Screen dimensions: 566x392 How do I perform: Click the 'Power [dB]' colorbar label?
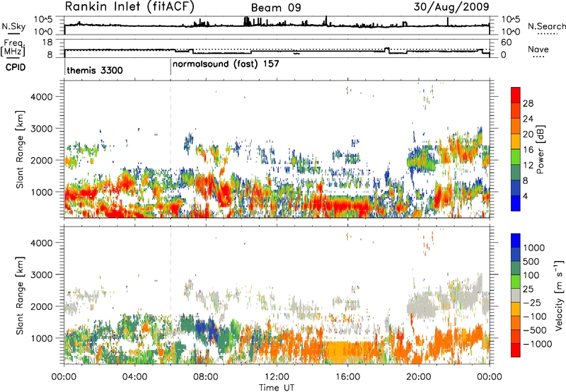click(x=540, y=149)
